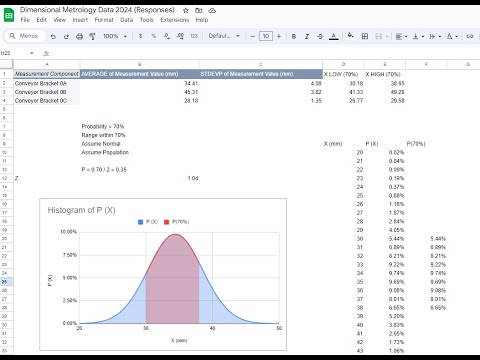Screen dimensions: 480x360
Task: Redo the last action
Action: click(x=66, y=36)
